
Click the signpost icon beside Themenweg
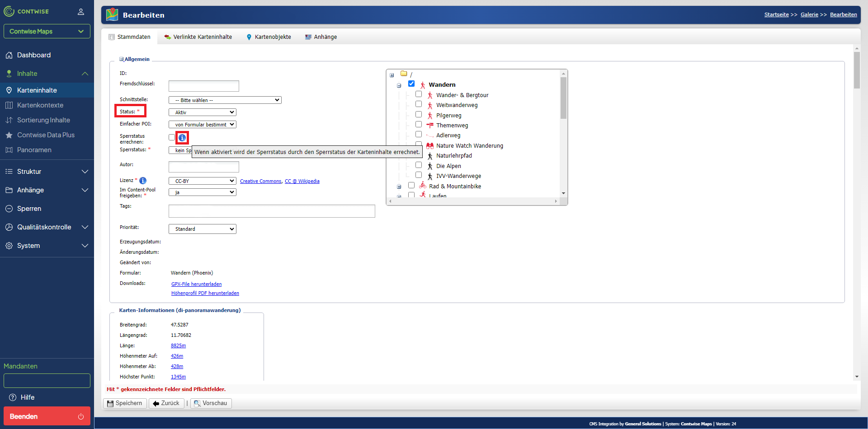pos(430,125)
